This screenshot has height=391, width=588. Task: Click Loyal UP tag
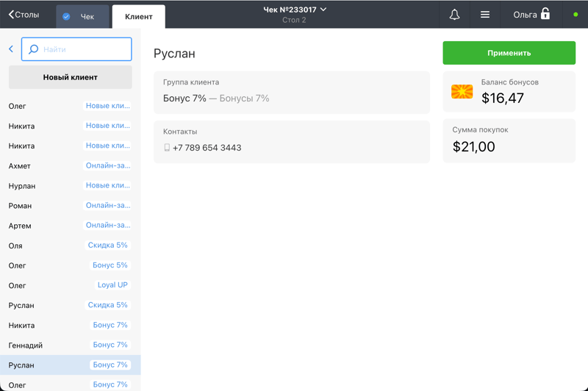(x=112, y=285)
